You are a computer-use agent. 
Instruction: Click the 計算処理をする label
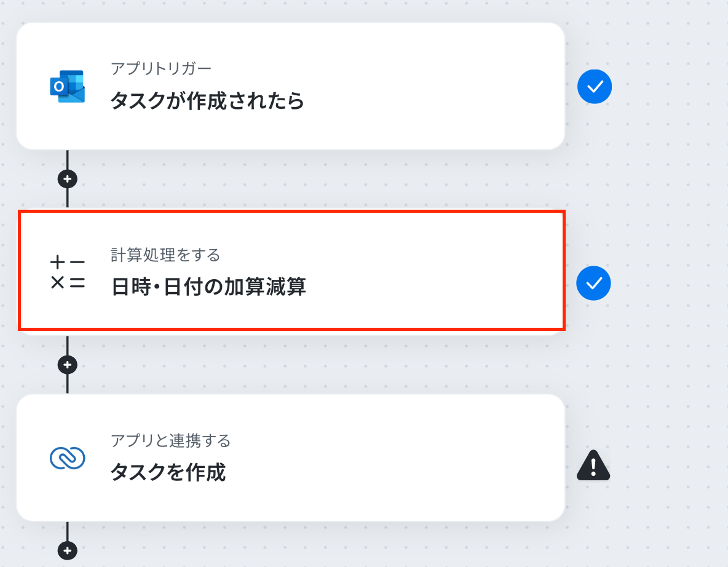tap(165, 255)
